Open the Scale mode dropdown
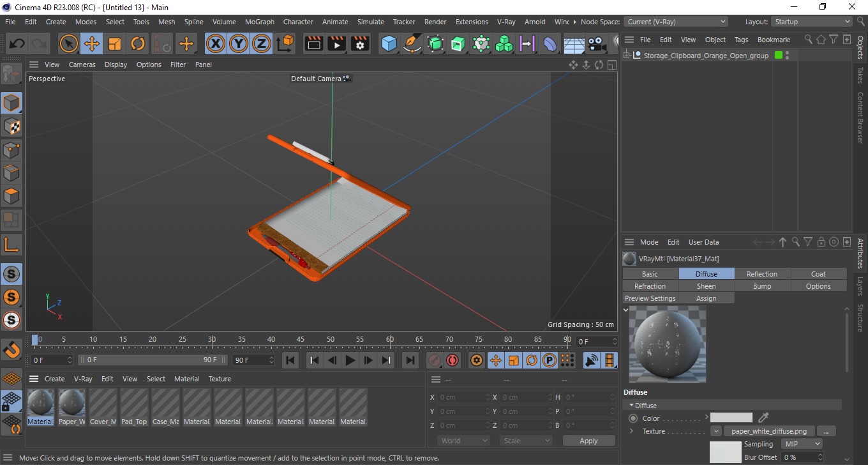The height and width of the screenshot is (465, 868). click(x=527, y=441)
